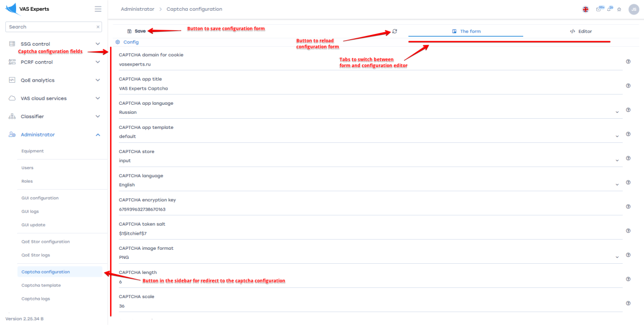The width and height of the screenshot is (644, 325).
Task: Click the CAPTCHA token salt input field
Action: coord(365,233)
